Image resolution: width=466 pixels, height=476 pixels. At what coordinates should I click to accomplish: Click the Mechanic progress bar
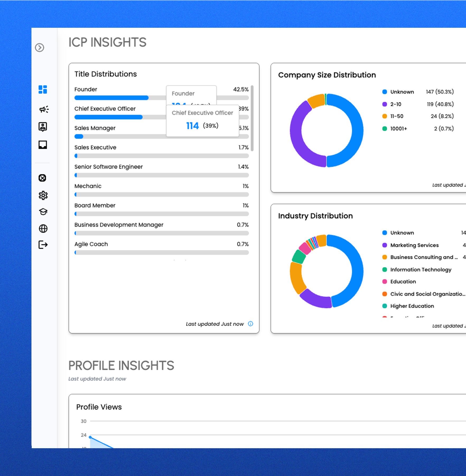coord(162,194)
